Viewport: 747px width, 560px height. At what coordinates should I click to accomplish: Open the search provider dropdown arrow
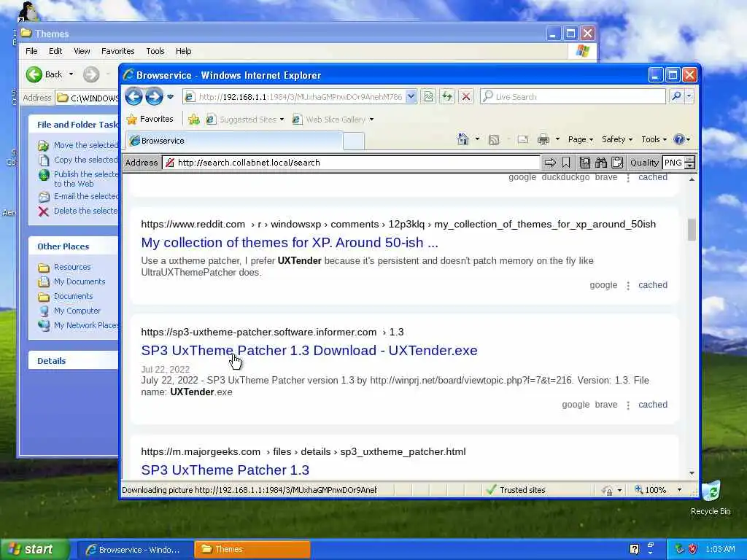coord(689,97)
